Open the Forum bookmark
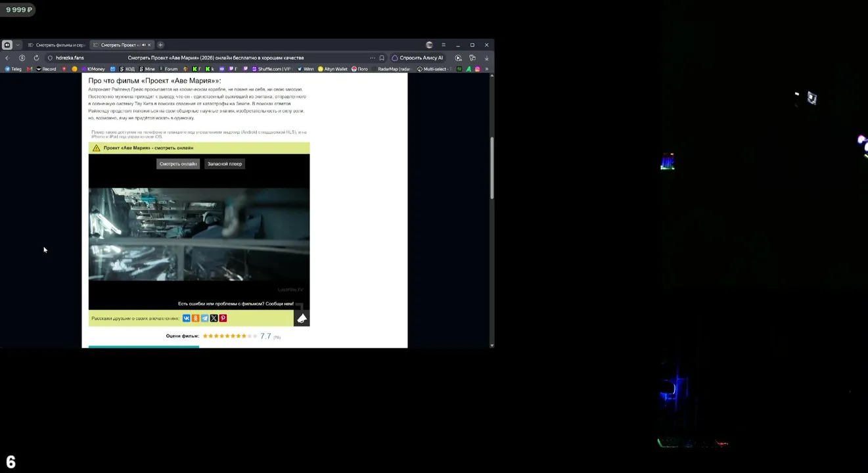This screenshot has height=473, width=868. pos(168,69)
